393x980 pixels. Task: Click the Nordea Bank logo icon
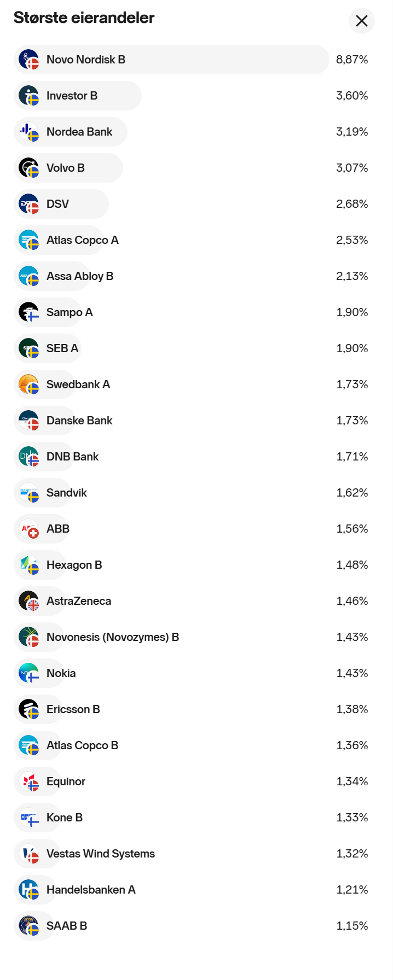(x=28, y=132)
